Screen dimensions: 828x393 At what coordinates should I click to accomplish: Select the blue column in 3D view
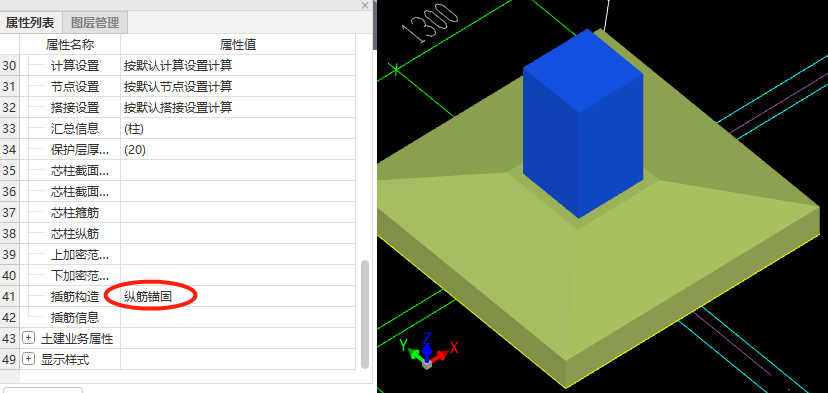(x=583, y=123)
